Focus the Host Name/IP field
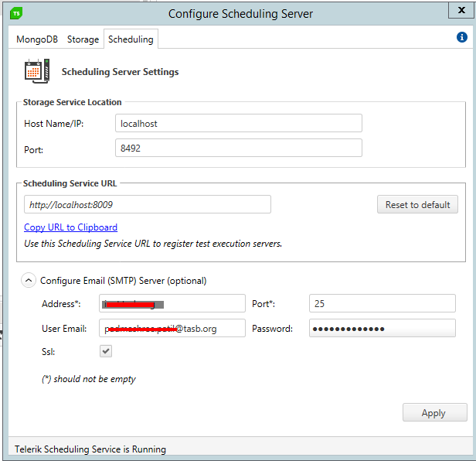This screenshot has width=476, height=461. coord(238,123)
